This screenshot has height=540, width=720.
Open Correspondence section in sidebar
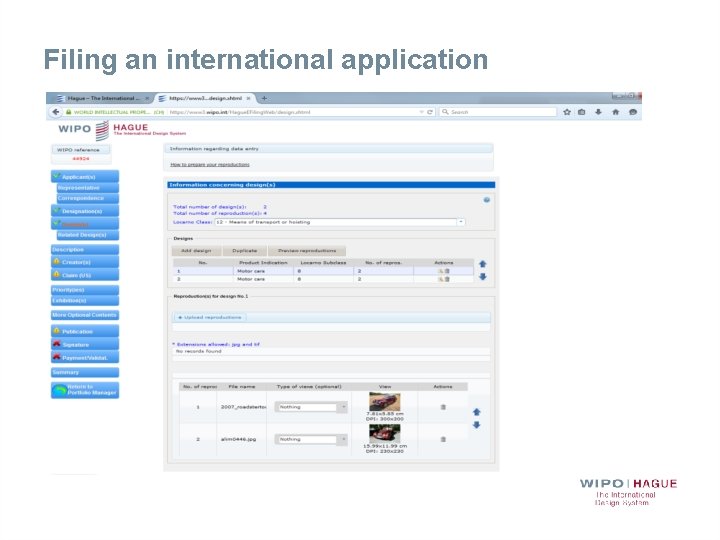point(87,198)
